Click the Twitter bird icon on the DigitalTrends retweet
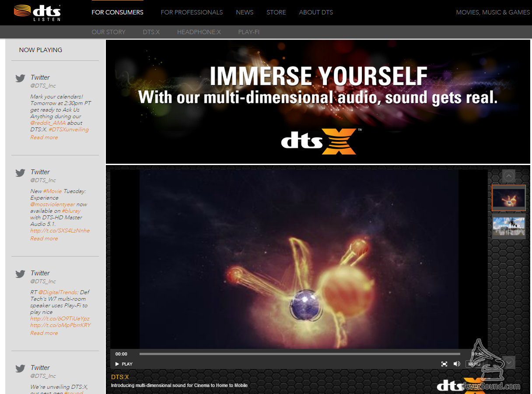This screenshot has height=394, width=532. pyautogui.click(x=20, y=274)
